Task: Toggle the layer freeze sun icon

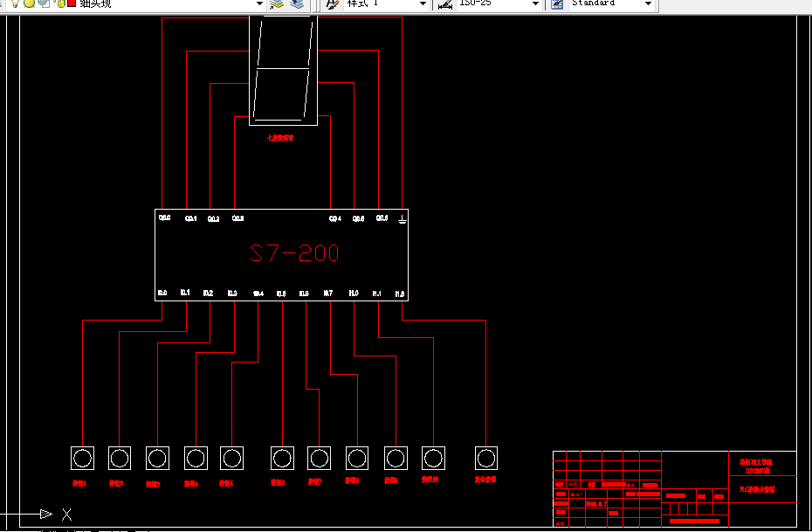Action: click(30, 3)
